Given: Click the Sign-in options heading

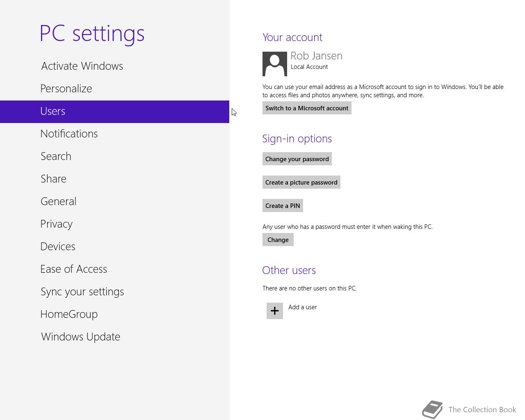Looking at the screenshot, I should click(x=297, y=139).
